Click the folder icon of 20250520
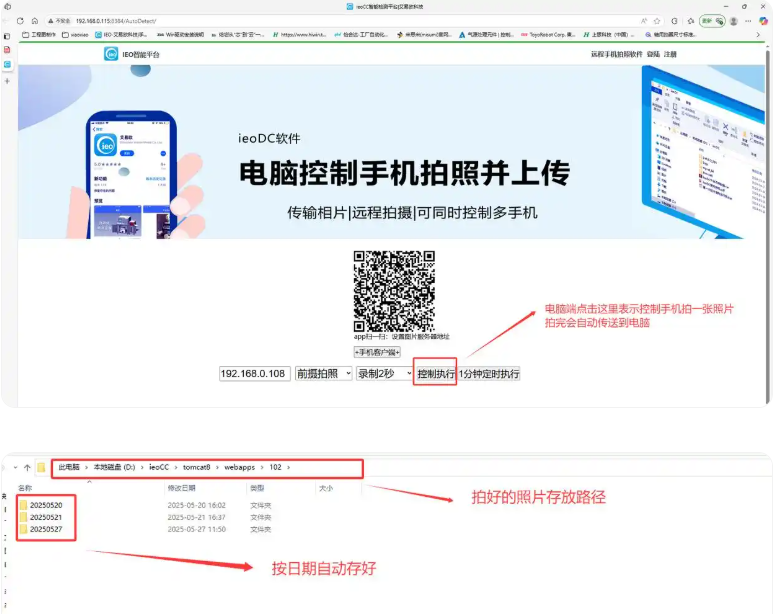 pos(23,505)
